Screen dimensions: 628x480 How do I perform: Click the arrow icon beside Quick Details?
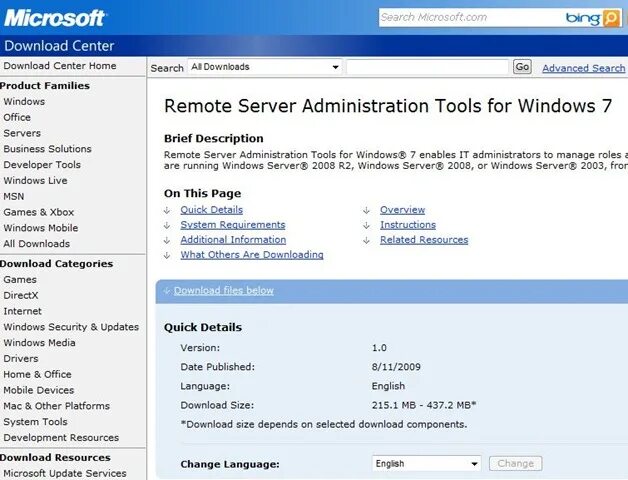[x=167, y=210]
